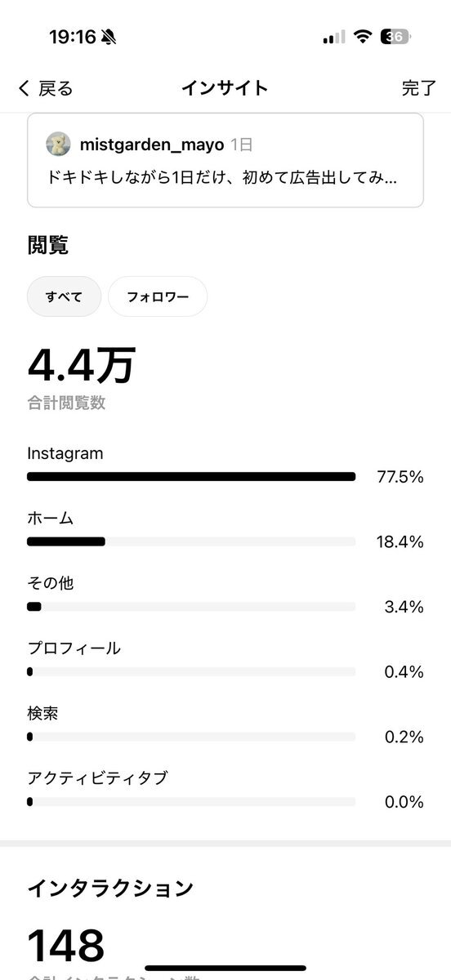This screenshot has height=980, width=451.
Task: Select the すべて filter pill
Action: pyautogui.click(x=64, y=296)
